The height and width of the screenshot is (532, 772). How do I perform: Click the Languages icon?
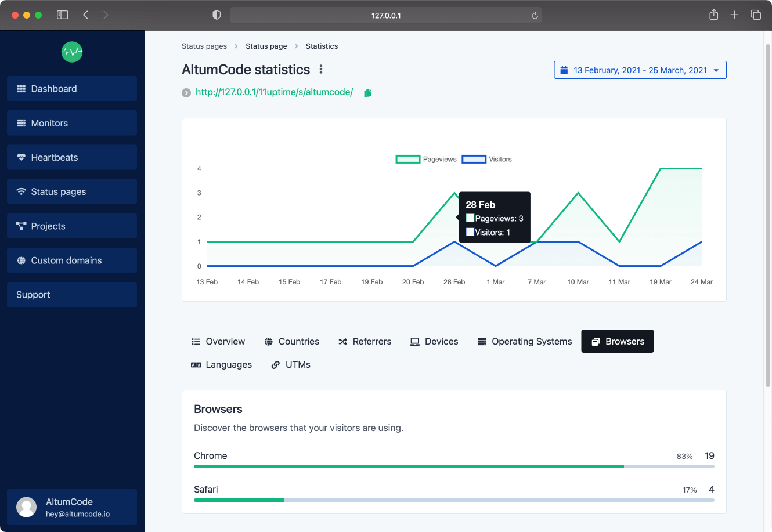click(x=196, y=365)
